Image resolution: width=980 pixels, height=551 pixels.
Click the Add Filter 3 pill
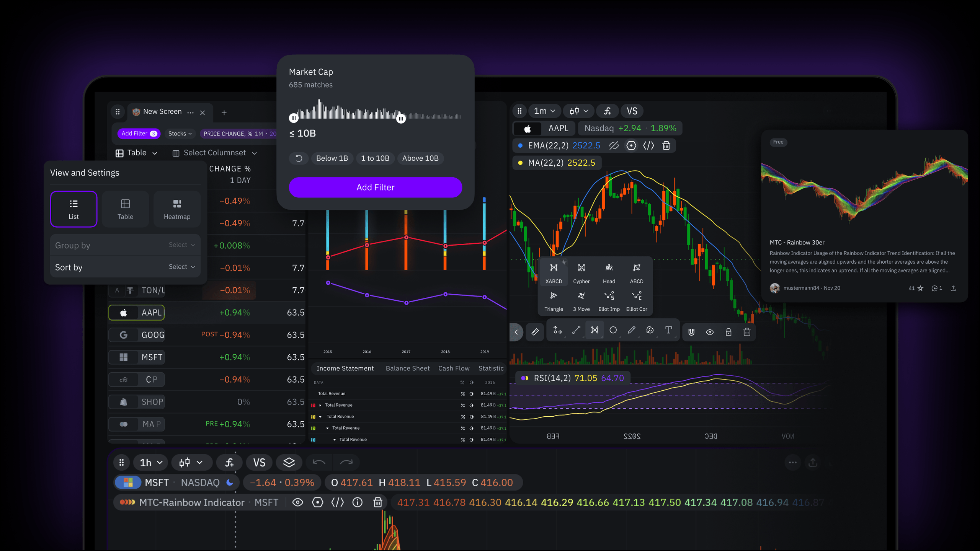coord(139,134)
